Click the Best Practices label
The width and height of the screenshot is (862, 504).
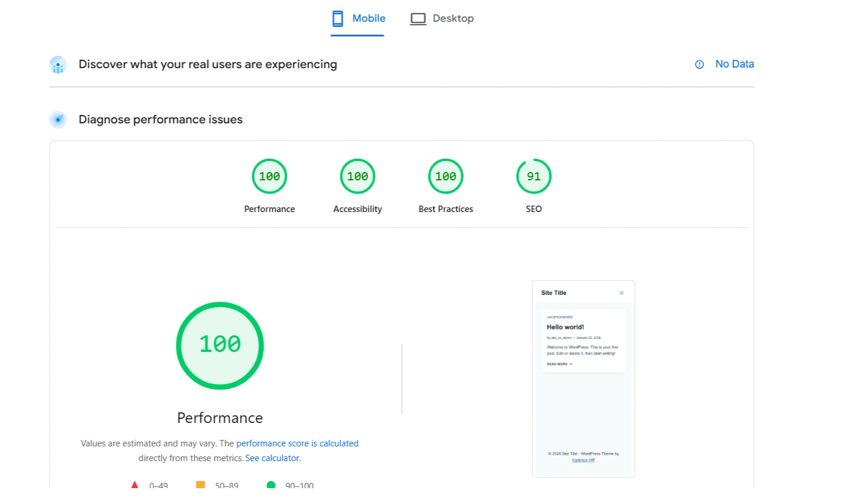click(446, 209)
